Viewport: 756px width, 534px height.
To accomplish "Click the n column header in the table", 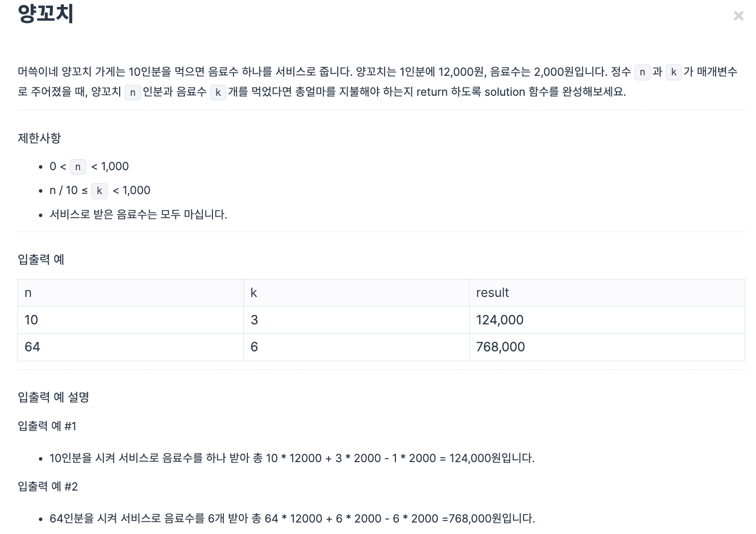I will (131, 293).
